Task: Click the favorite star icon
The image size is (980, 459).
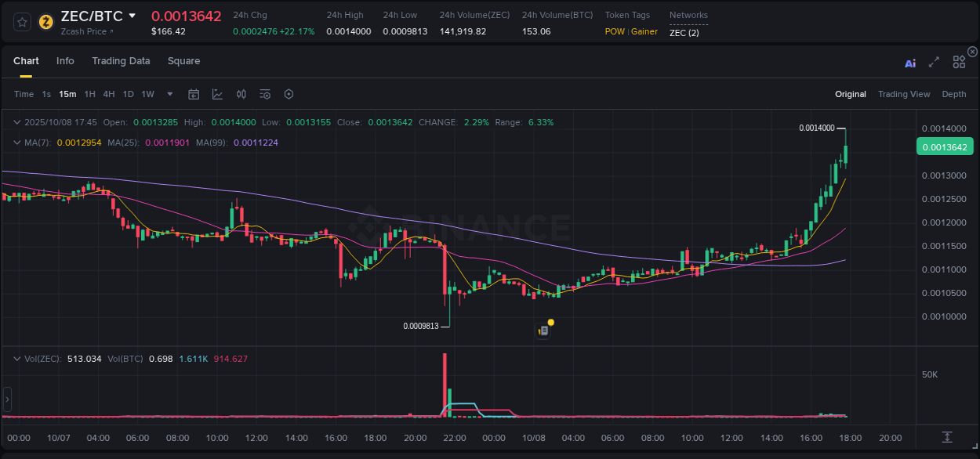Action: tap(21, 21)
